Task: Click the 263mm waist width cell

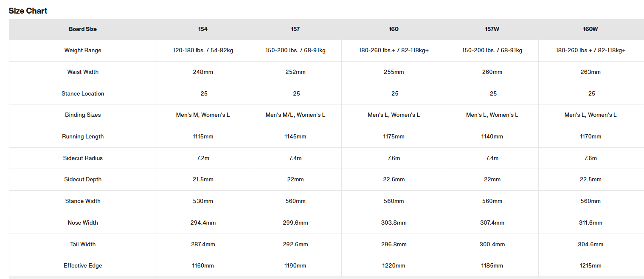Action: (x=591, y=72)
